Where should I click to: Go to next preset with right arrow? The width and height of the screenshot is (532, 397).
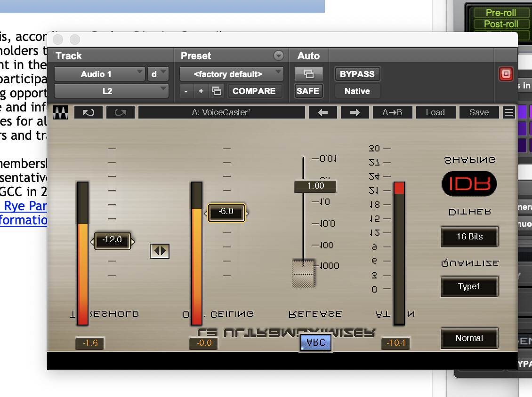[x=355, y=112]
